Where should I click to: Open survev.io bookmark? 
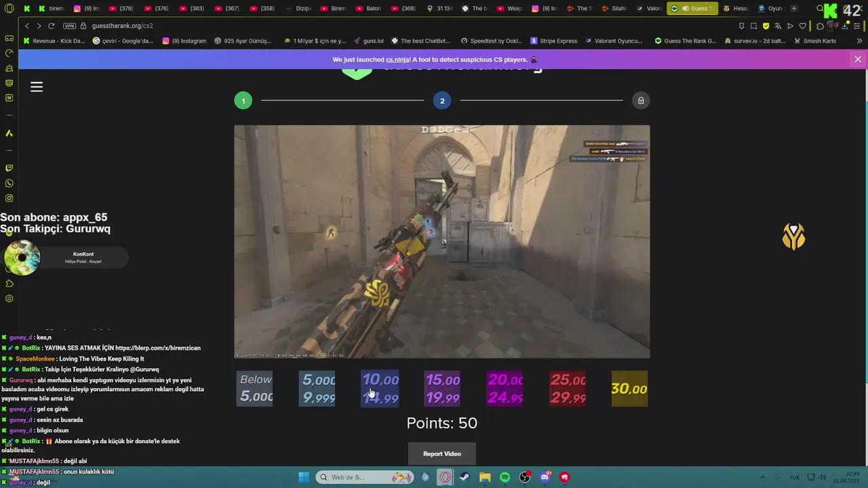[754, 41]
